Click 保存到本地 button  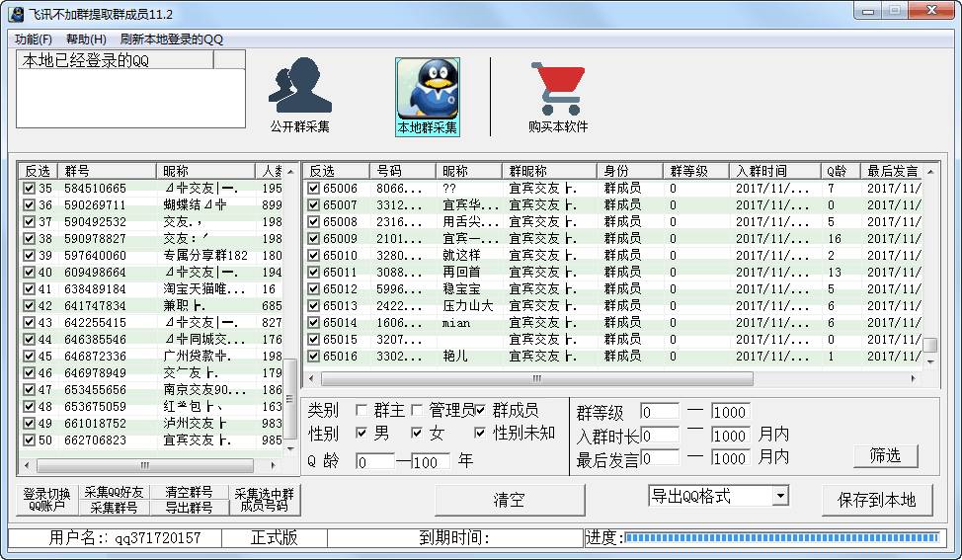pyautogui.click(x=877, y=500)
